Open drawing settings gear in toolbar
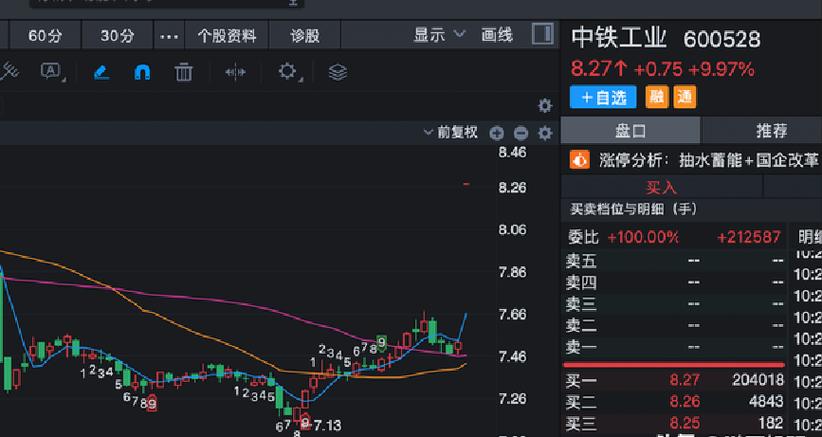 tap(288, 71)
